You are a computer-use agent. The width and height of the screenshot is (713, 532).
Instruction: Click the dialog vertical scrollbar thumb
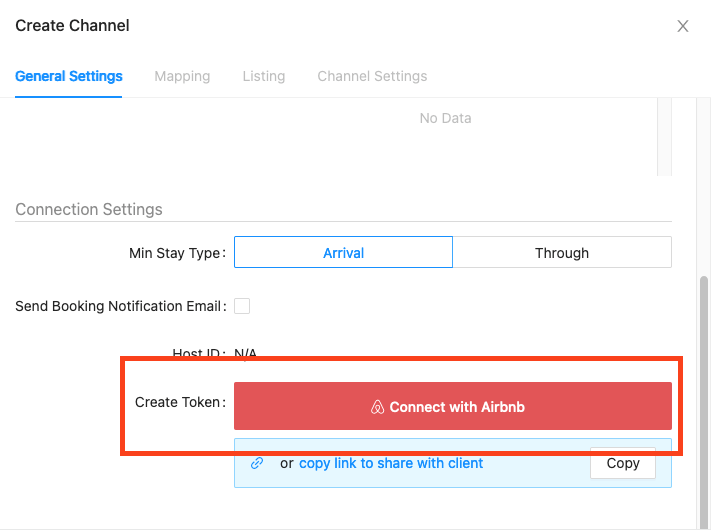pos(703,402)
